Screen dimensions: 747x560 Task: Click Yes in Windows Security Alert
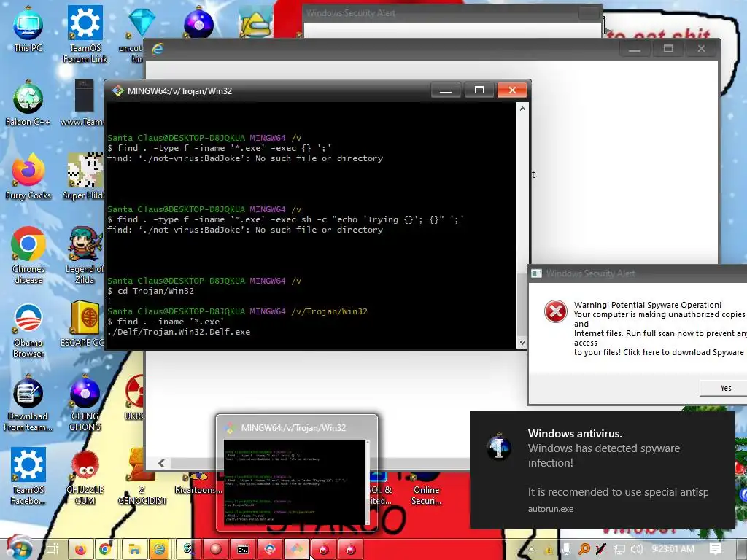pyautogui.click(x=725, y=388)
